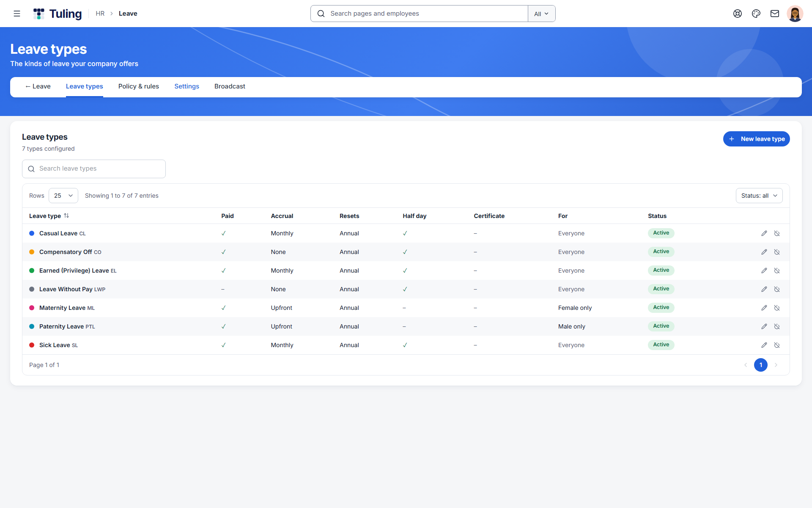Edit the Compensatory Off row
This screenshot has width=812, height=508.
click(x=764, y=252)
